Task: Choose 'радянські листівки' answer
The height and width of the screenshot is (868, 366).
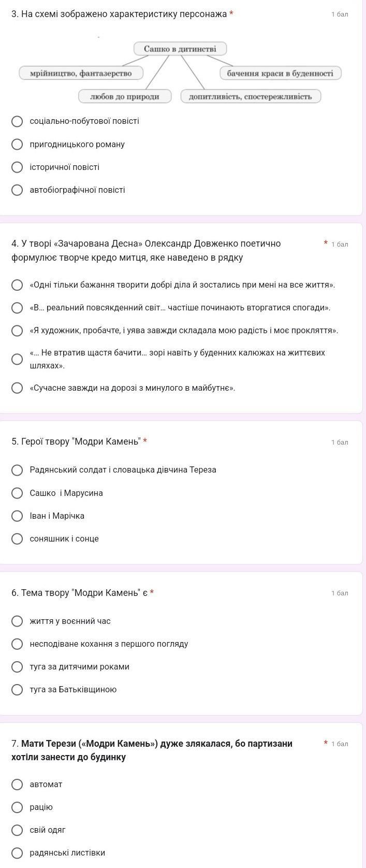Action: [x=17, y=853]
